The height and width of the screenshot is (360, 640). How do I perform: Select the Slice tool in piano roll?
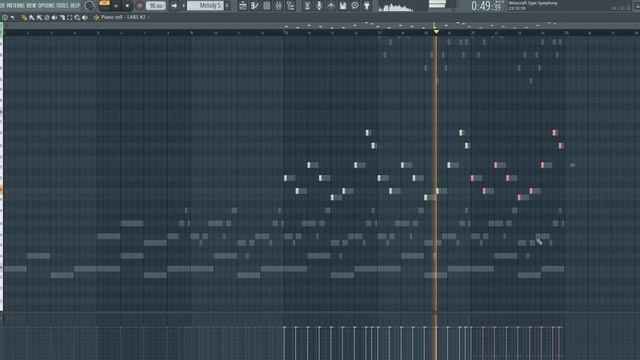62,18
